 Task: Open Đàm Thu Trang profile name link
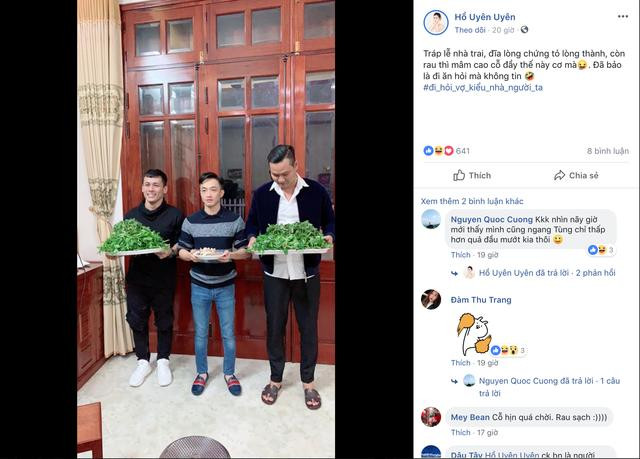(x=481, y=300)
